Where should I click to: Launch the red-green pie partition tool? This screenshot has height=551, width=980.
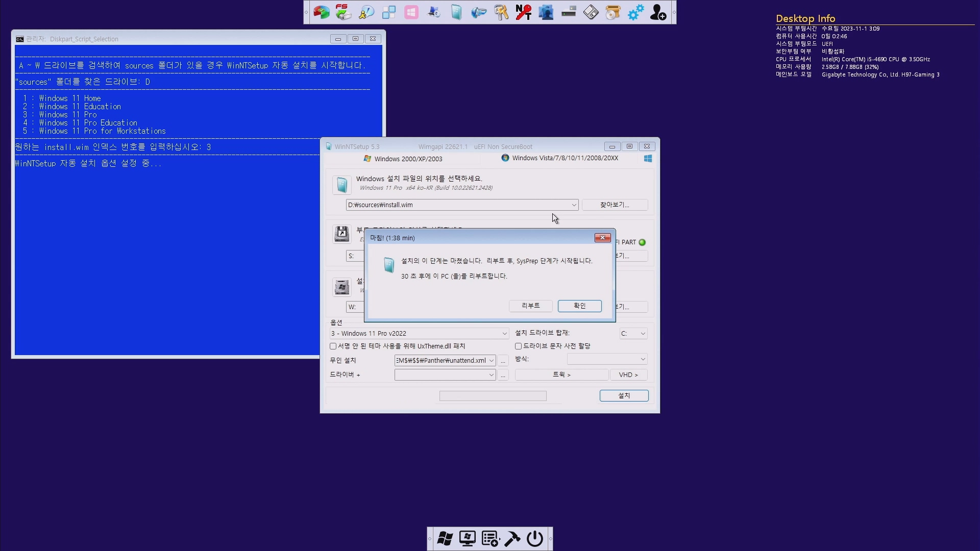click(321, 12)
